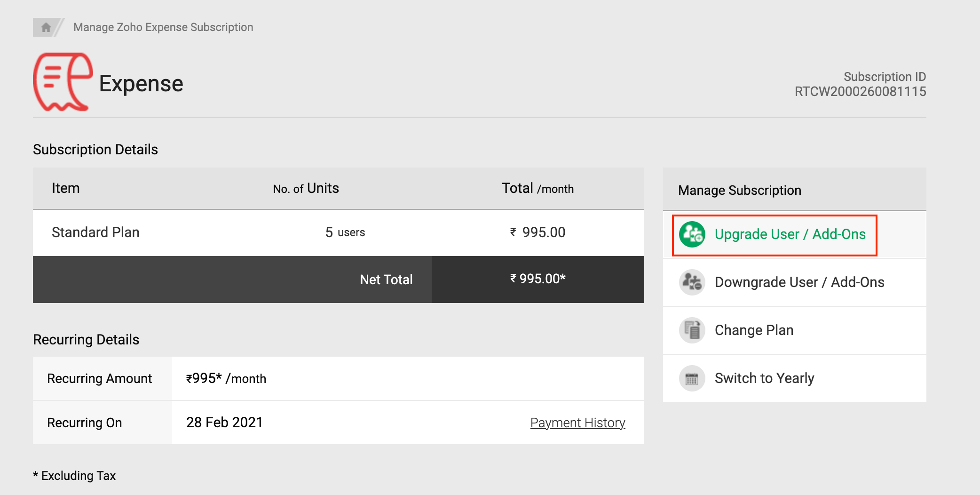Click the Manage Zoho Expense Subscription breadcrumb
The height and width of the screenshot is (495, 980).
click(x=163, y=27)
